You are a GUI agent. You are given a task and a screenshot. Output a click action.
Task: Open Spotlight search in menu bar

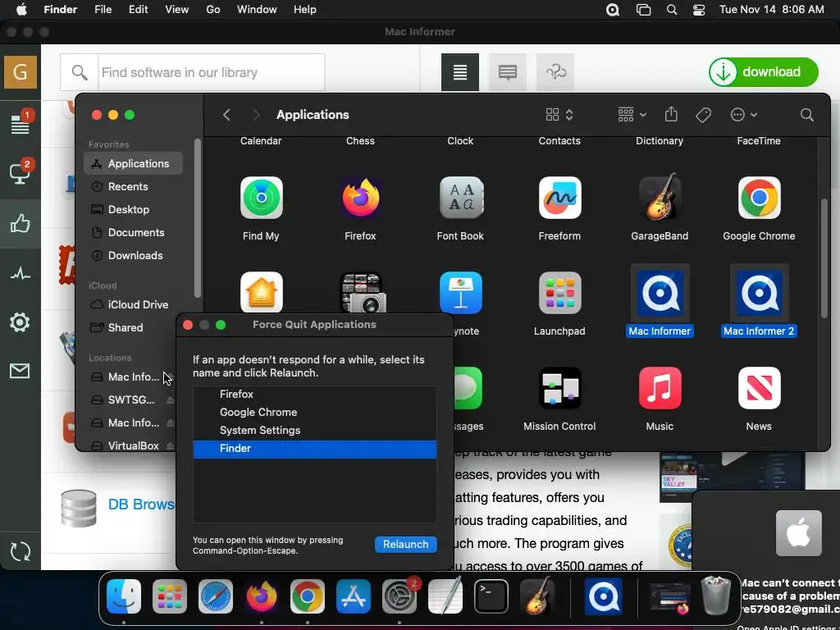point(671,10)
